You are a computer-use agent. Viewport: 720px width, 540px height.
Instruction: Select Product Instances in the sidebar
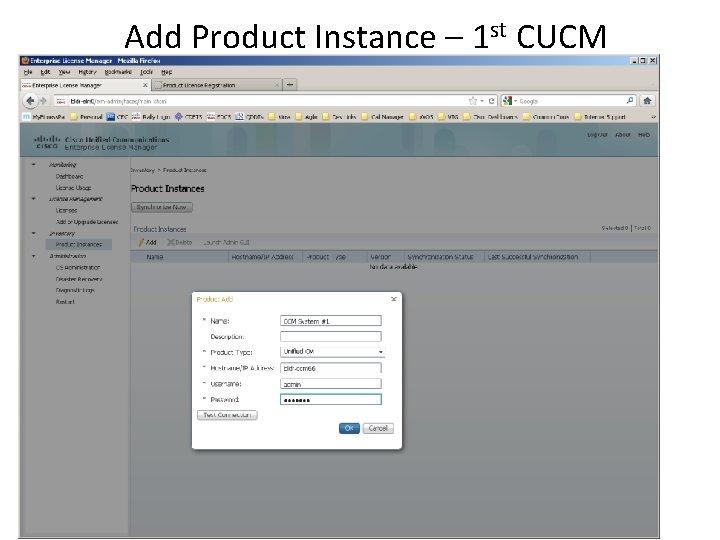pyautogui.click(x=79, y=244)
